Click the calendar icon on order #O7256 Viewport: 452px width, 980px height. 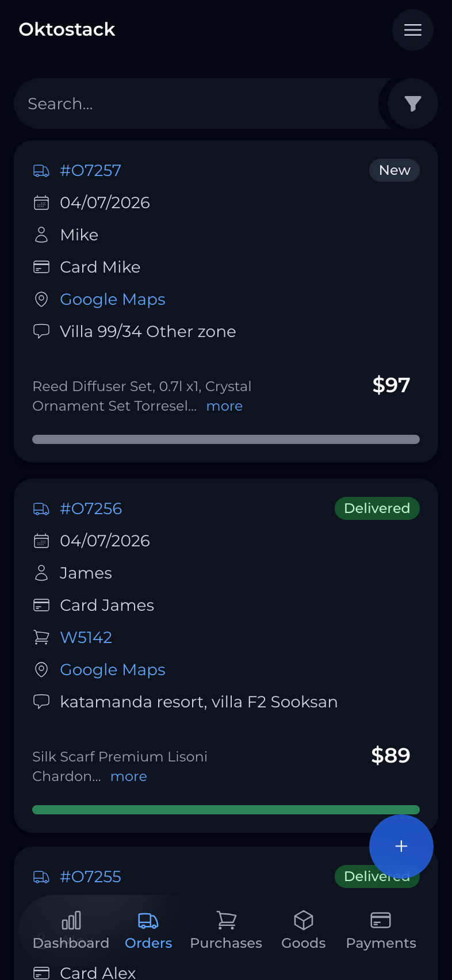pos(41,541)
